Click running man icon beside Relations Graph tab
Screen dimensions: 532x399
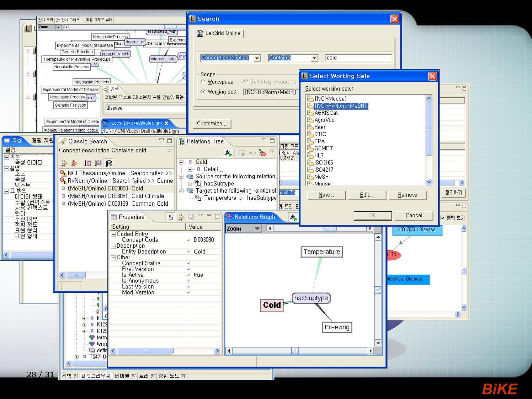point(293,217)
